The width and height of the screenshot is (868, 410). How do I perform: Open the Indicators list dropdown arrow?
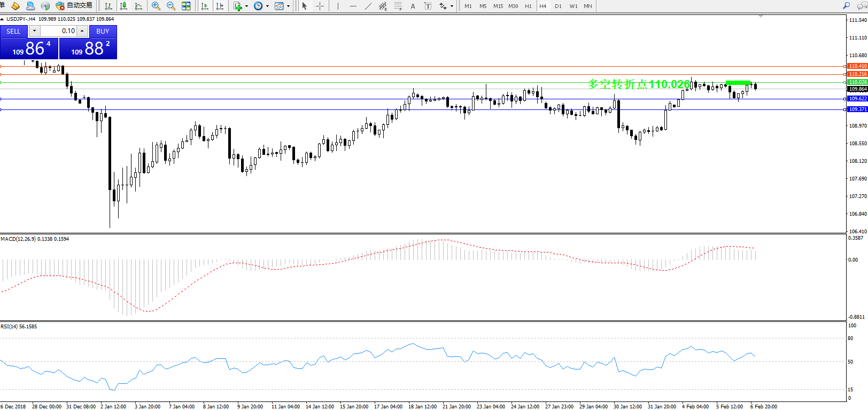tap(246, 6)
